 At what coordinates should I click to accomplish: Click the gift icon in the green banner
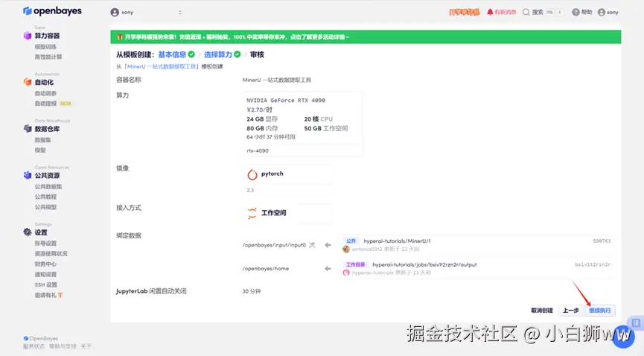[x=120, y=37]
